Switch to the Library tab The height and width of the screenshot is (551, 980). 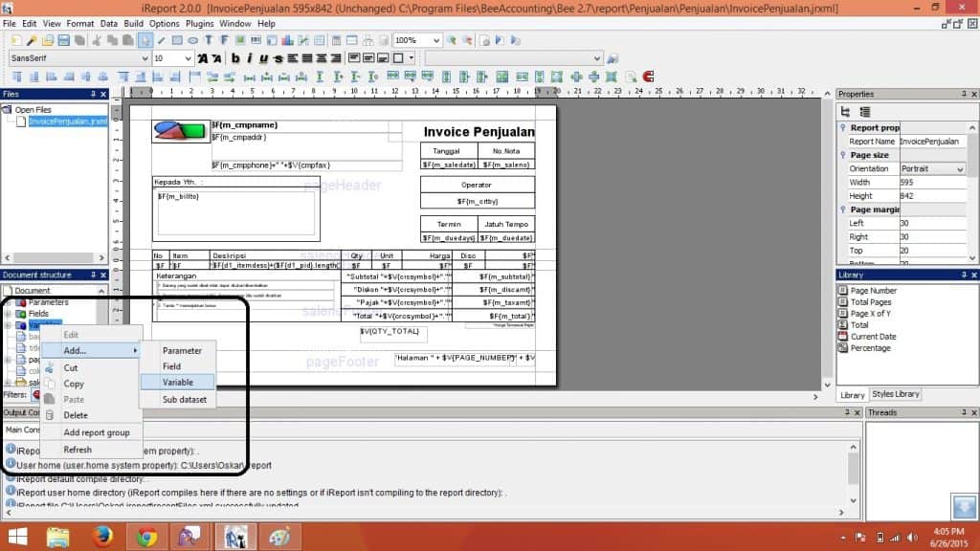coord(852,395)
